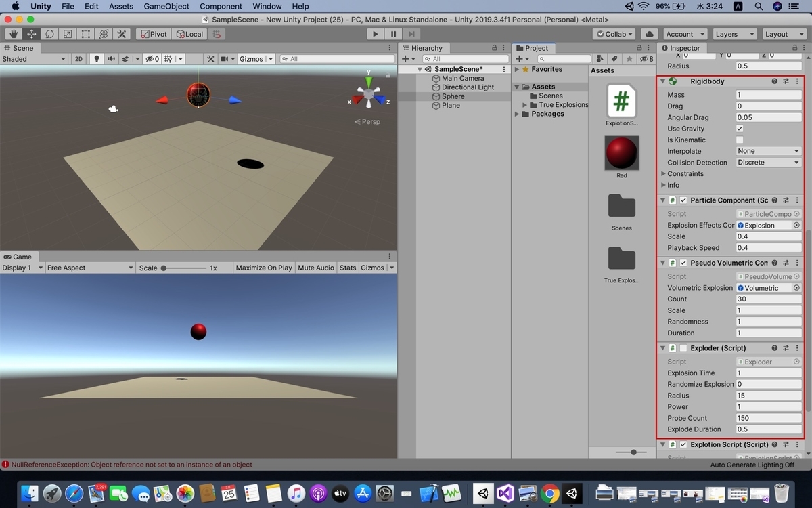The width and height of the screenshot is (812, 508).
Task: Open the Component menu
Action: coord(221,6)
